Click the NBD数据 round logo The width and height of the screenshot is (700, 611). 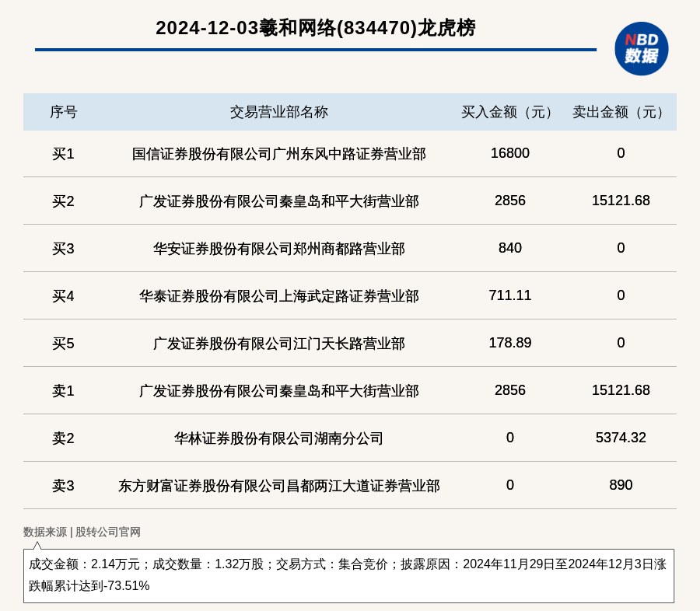(641, 49)
